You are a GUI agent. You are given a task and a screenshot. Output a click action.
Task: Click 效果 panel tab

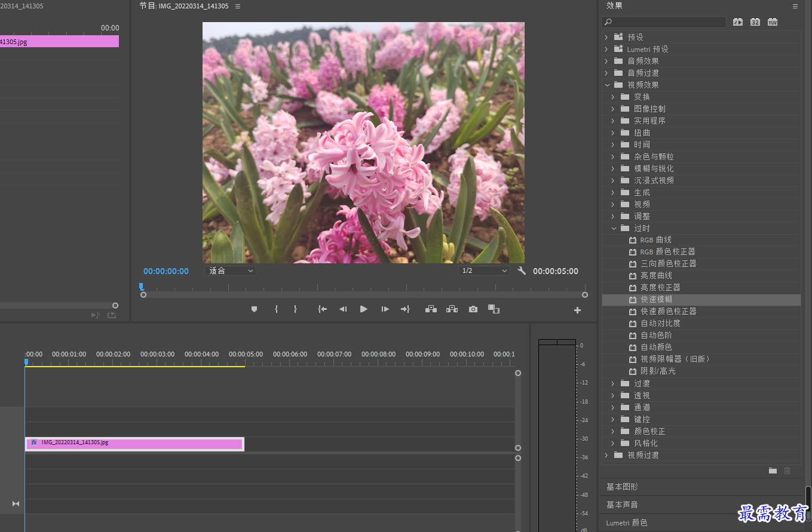click(x=614, y=5)
